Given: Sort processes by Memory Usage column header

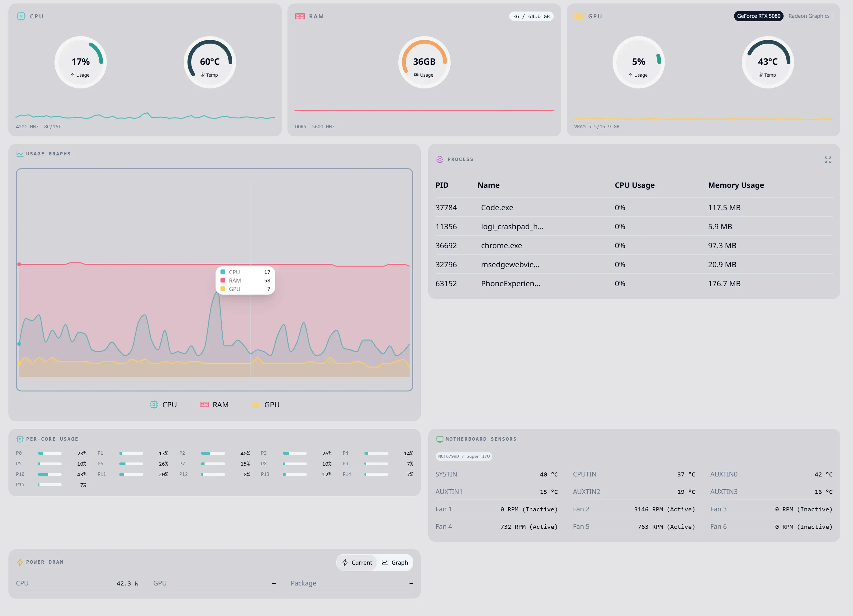Looking at the screenshot, I should (x=736, y=185).
